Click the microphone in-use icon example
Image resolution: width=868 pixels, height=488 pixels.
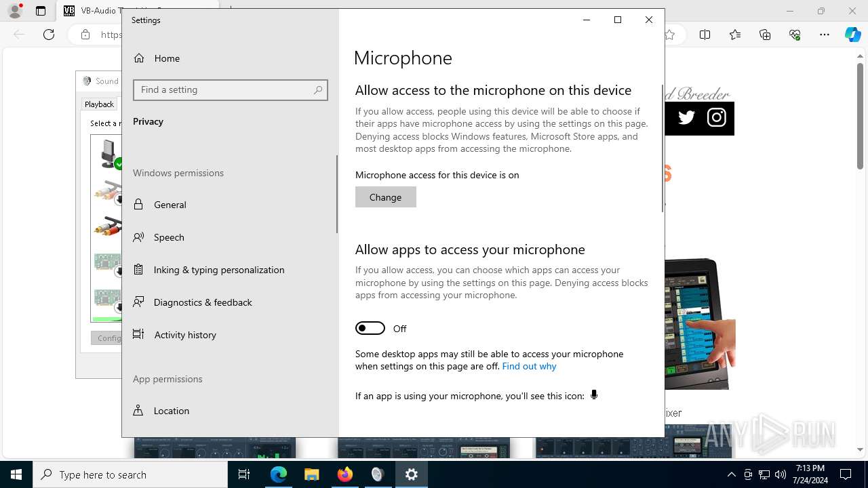594,395
